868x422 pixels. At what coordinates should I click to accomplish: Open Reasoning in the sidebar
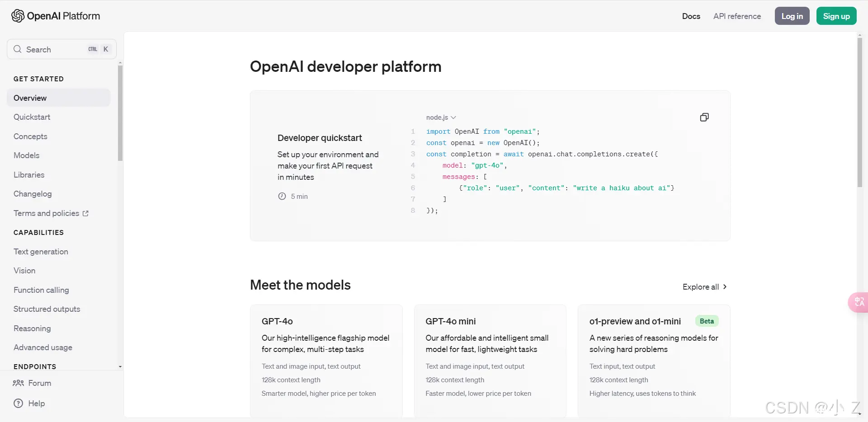32,328
